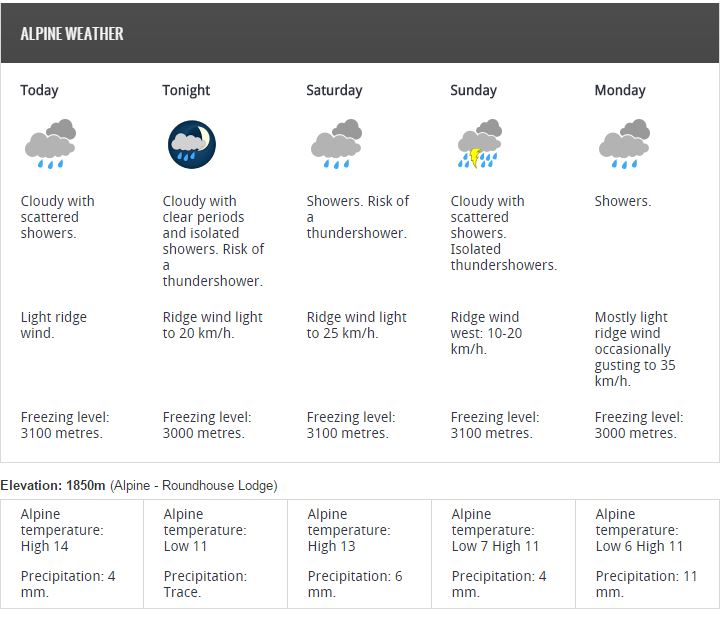The height and width of the screenshot is (623, 721).
Task: Click the Alpine Weather header title
Action: [72, 34]
